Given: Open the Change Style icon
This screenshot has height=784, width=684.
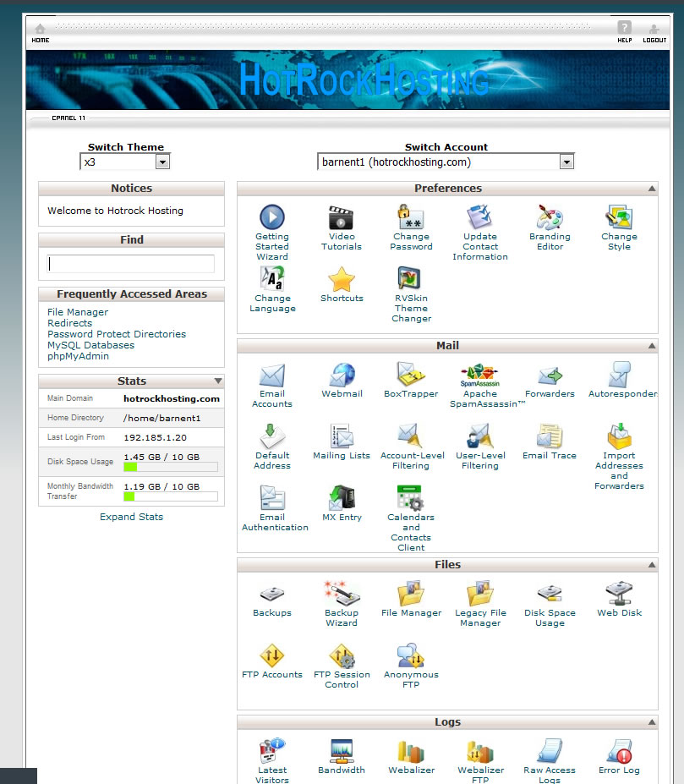Looking at the screenshot, I should [619, 217].
